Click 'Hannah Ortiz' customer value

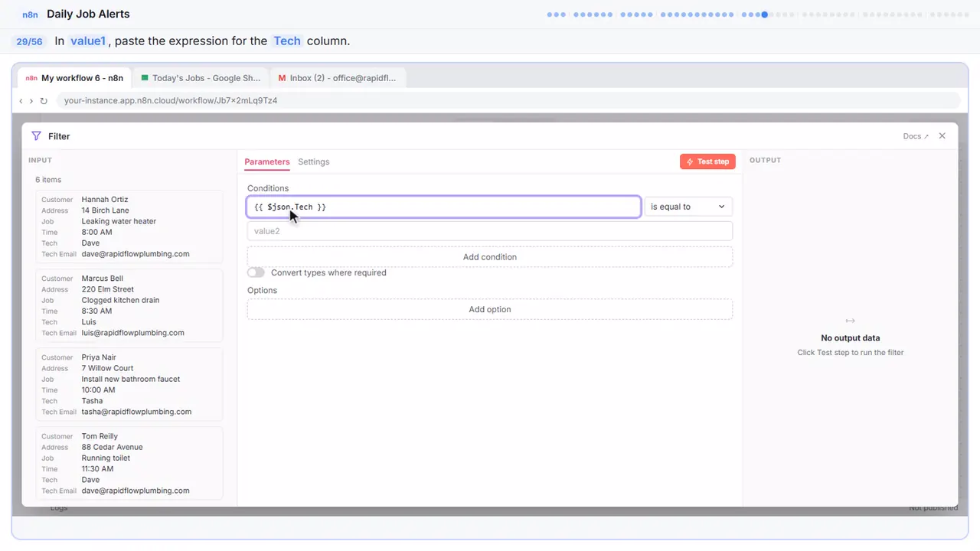[105, 200]
